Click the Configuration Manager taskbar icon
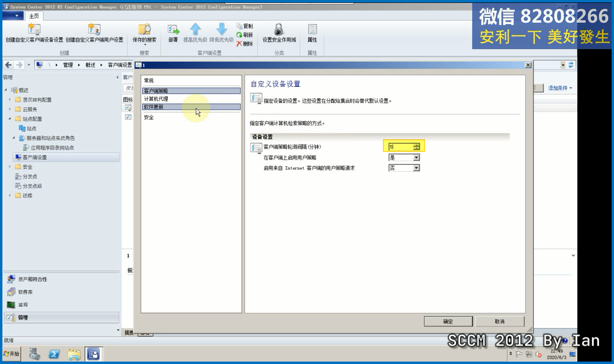 [93, 354]
